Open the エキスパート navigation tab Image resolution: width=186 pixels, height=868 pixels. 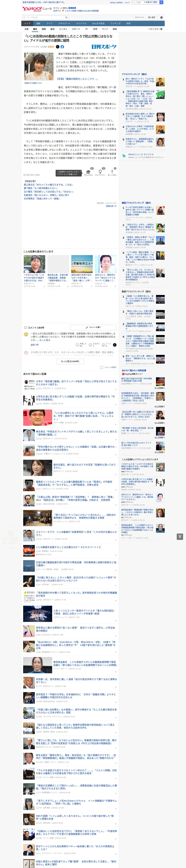click(64, 24)
